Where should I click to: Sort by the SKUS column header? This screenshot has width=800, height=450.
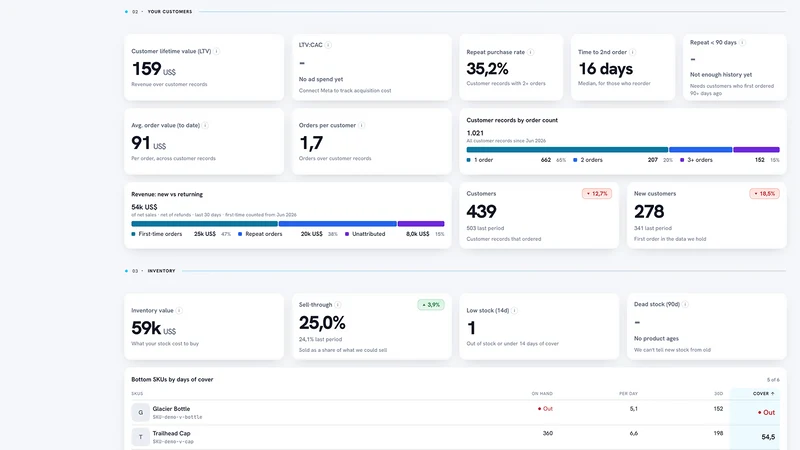137,393
